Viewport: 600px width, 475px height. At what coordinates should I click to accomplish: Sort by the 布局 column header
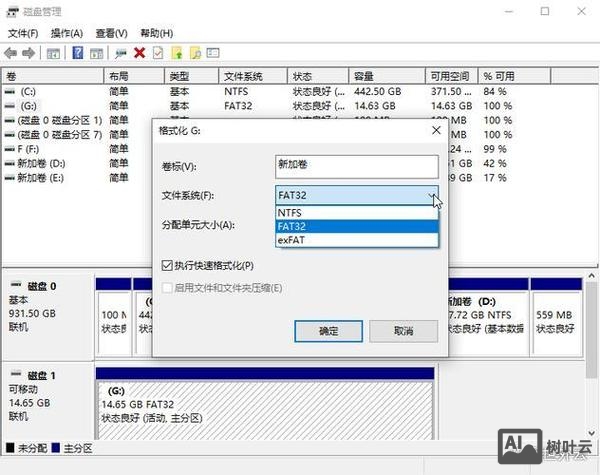coord(134,76)
